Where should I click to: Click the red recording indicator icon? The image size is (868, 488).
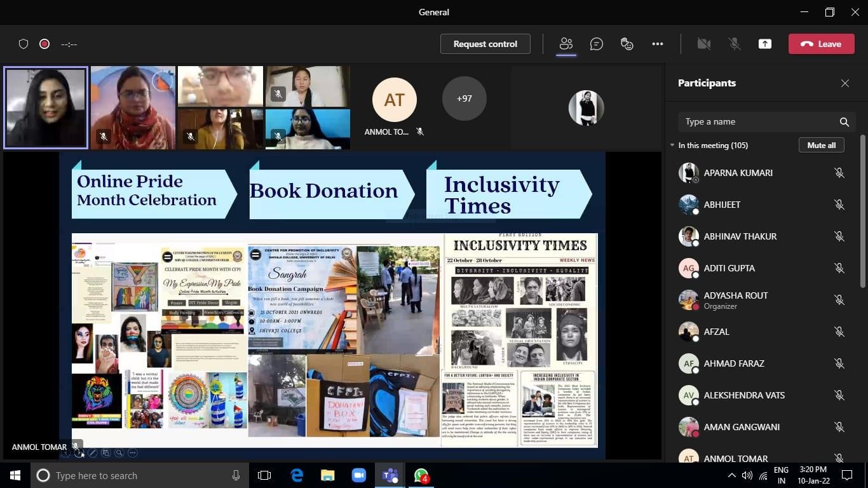click(44, 44)
